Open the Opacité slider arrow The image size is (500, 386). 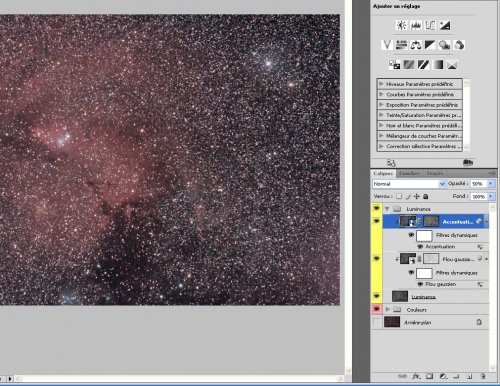click(491, 184)
